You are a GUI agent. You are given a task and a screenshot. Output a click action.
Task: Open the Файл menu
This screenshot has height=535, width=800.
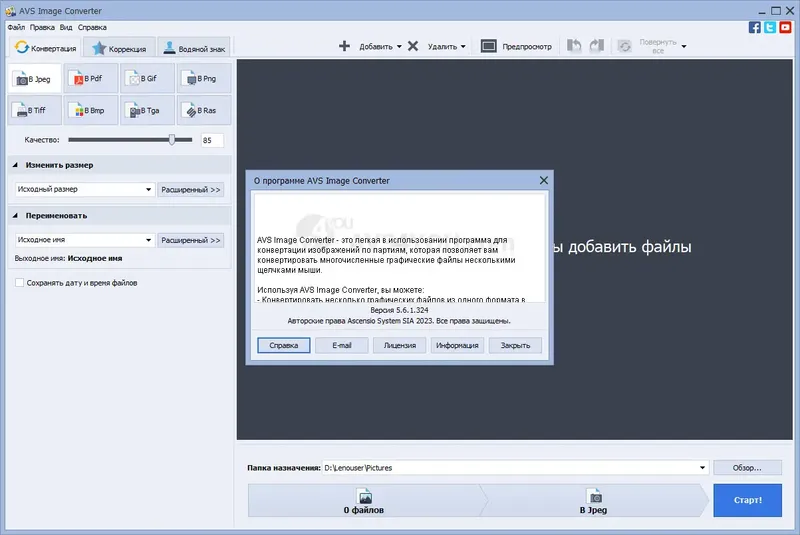tap(16, 28)
